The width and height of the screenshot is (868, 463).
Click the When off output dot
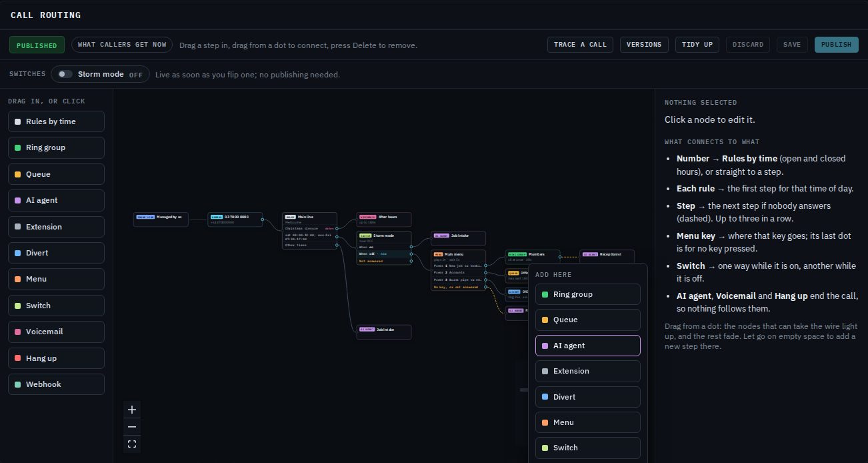(x=411, y=254)
